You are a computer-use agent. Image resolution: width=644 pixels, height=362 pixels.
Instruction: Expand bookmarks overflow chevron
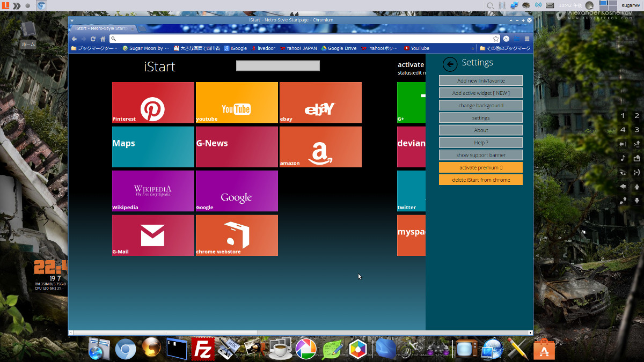click(473, 48)
